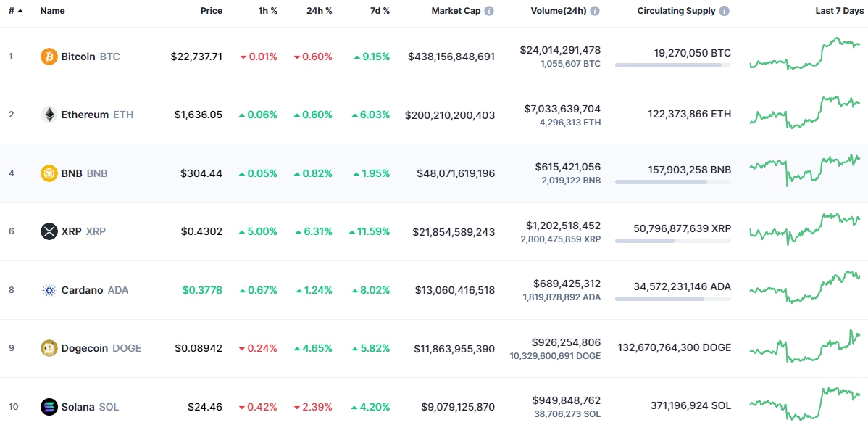This screenshot has width=868, height=433.
Task: Open the XRP coin page link
Action: click(73, 232)
